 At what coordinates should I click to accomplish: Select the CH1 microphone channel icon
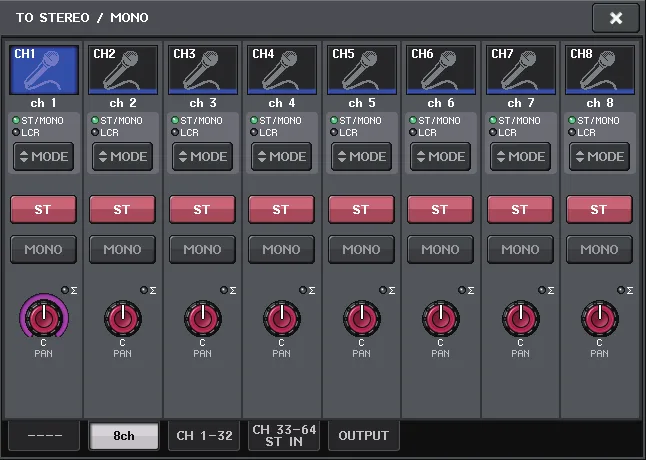(44, 70)
